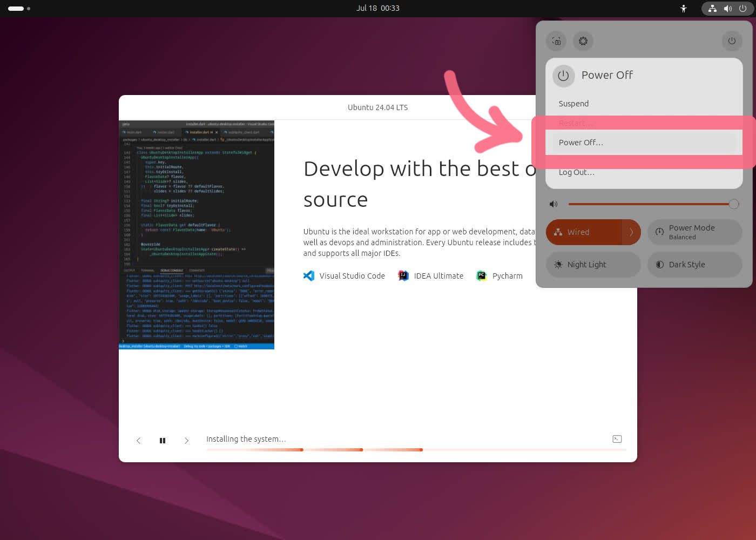This screenshot has height=540, width=756.
Task: Expand the Wired network submenu arrow
Action: [631, 232]
